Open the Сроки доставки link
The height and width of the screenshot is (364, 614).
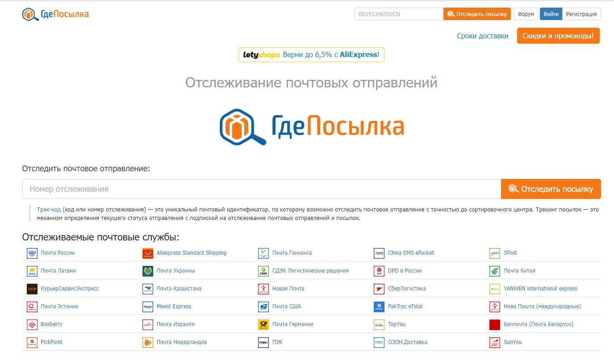482,36
